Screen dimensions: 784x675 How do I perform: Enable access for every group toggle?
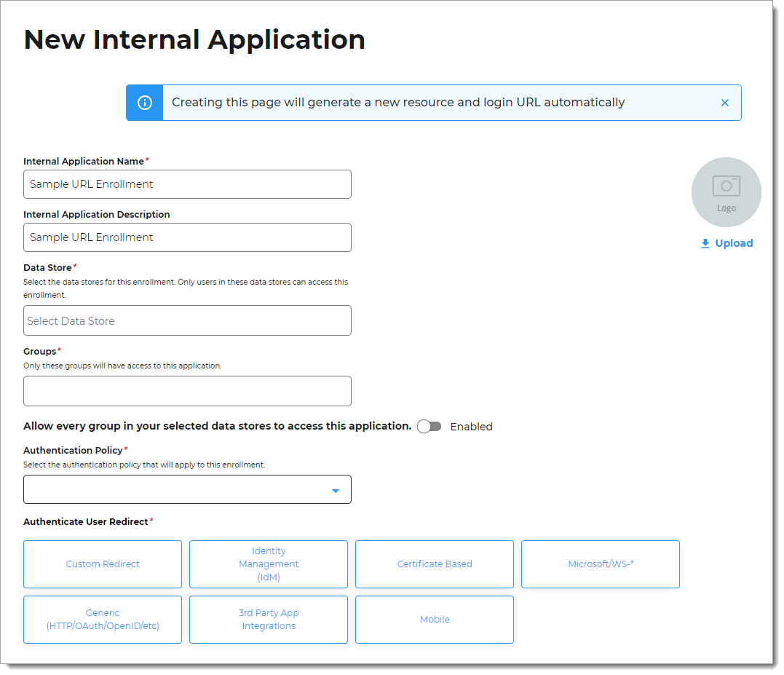click(429, 426)
